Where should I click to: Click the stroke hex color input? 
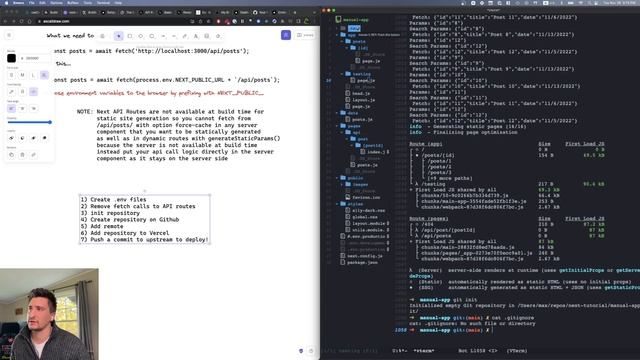pos(35,58)
